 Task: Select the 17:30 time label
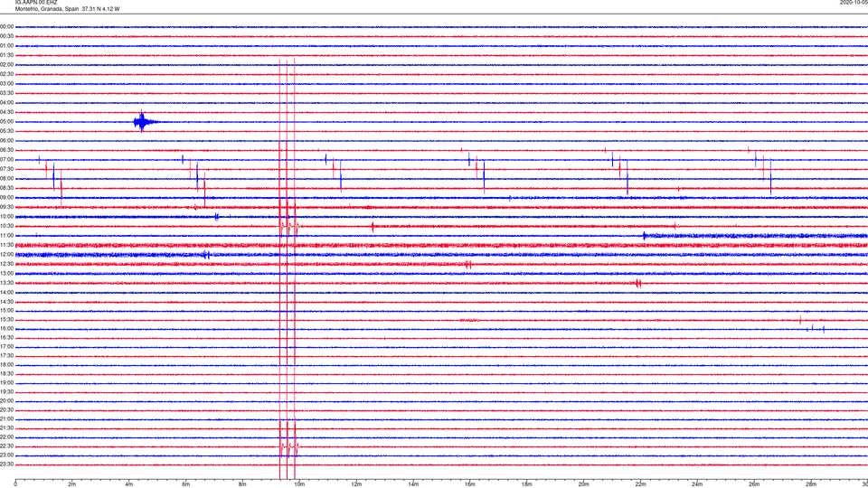click(6, 356)
